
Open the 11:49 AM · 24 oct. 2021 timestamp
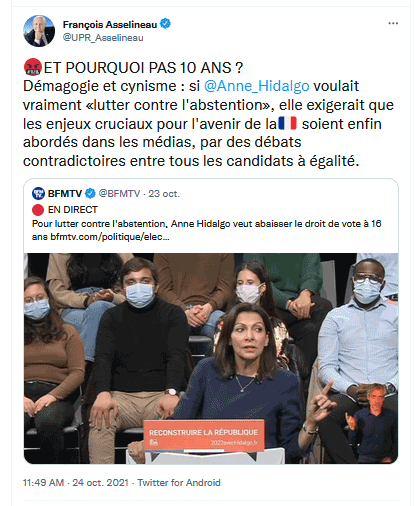pyautogui.click(x=76, y=483)
